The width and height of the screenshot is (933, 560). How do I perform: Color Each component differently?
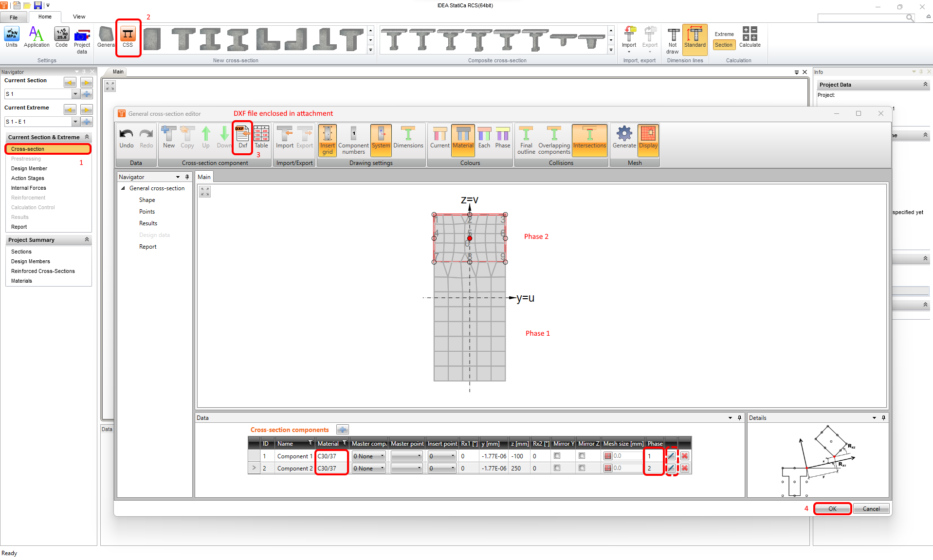(484, 138)
